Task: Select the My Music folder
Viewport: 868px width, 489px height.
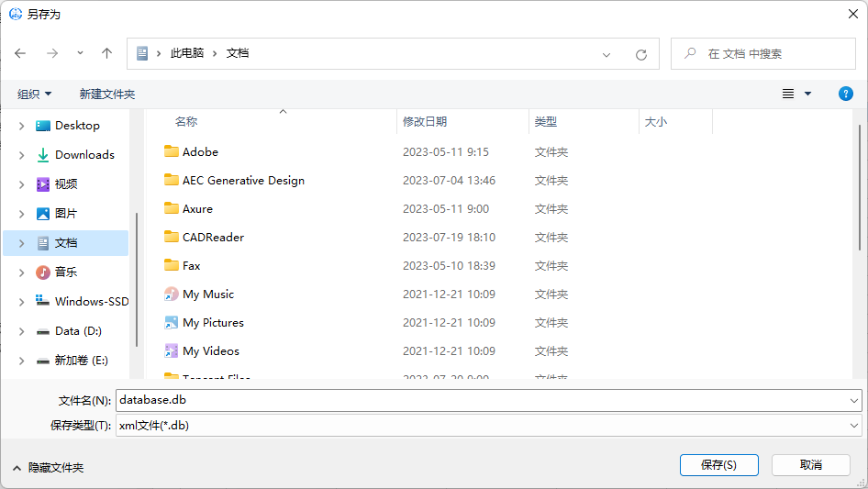Action: click(x=207, y=295)
